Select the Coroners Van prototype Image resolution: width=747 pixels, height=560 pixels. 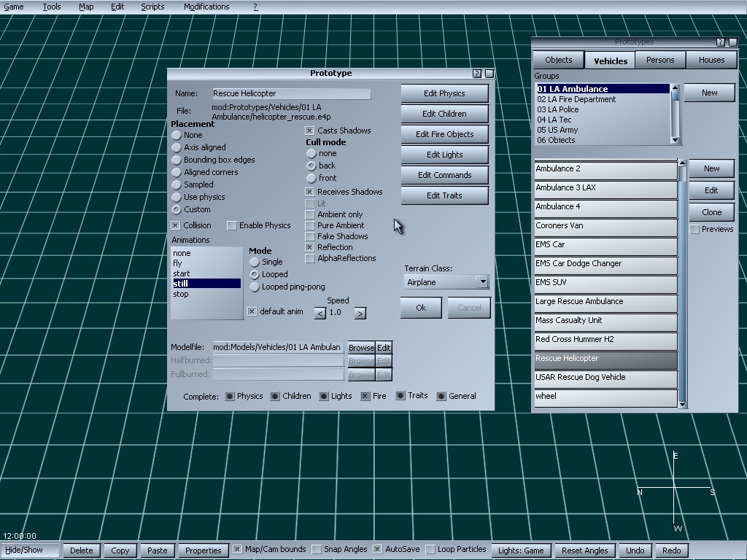tap(605, 227)
